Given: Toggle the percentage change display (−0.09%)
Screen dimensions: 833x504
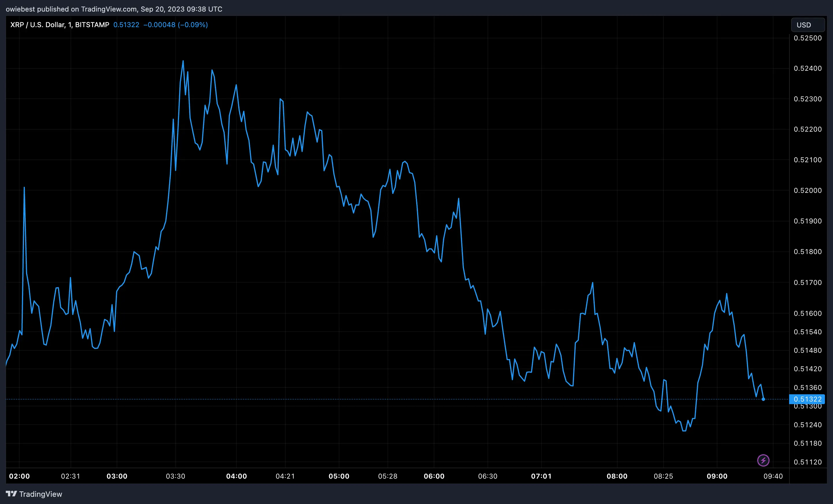Looking at the screenshot, I should 193,25.
